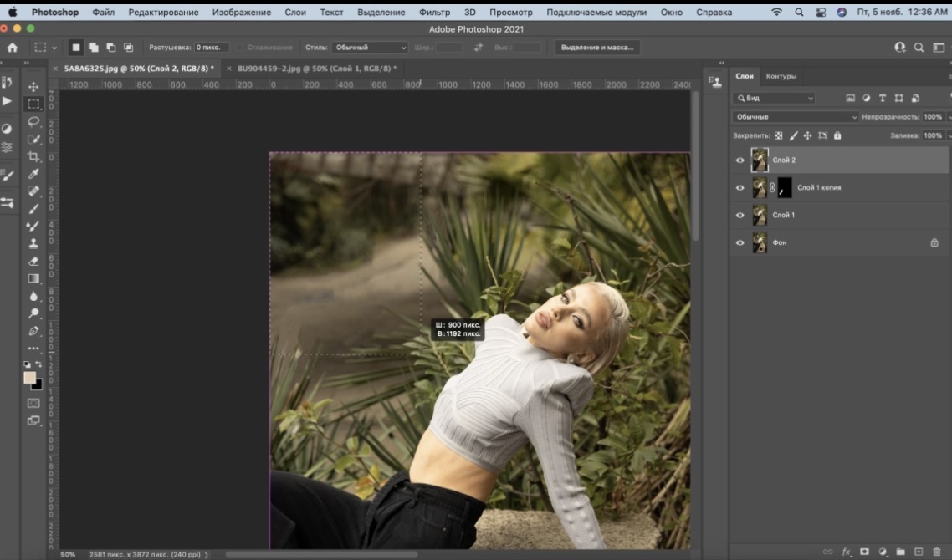This screenshot has width=952, height=560.
Task: Select the Lasso tool
Action: click(x=33, y=122)
